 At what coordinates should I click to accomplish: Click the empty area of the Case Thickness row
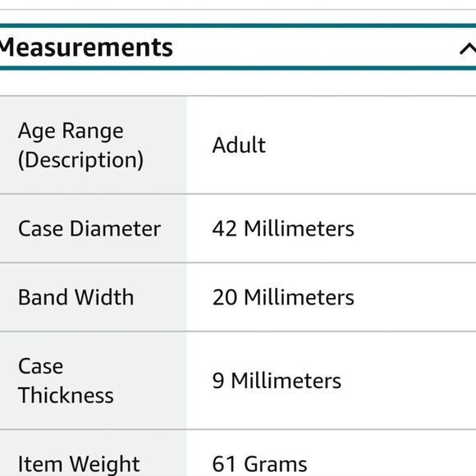[410, 381]
